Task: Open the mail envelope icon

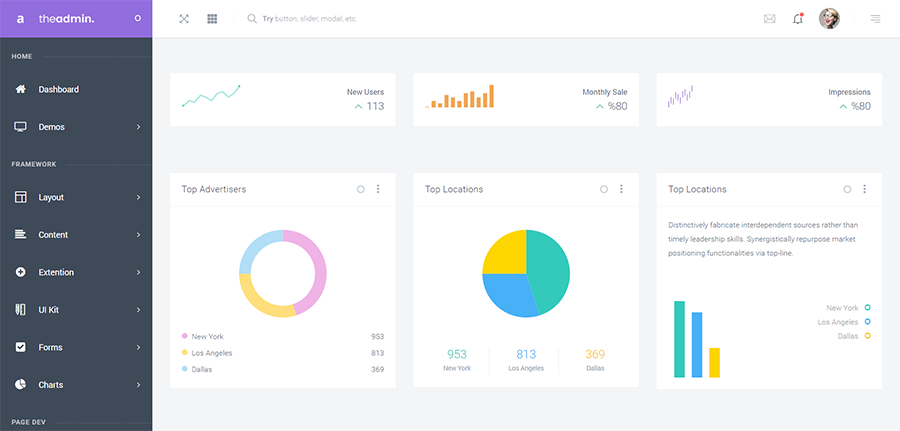Action: (769, 19)
